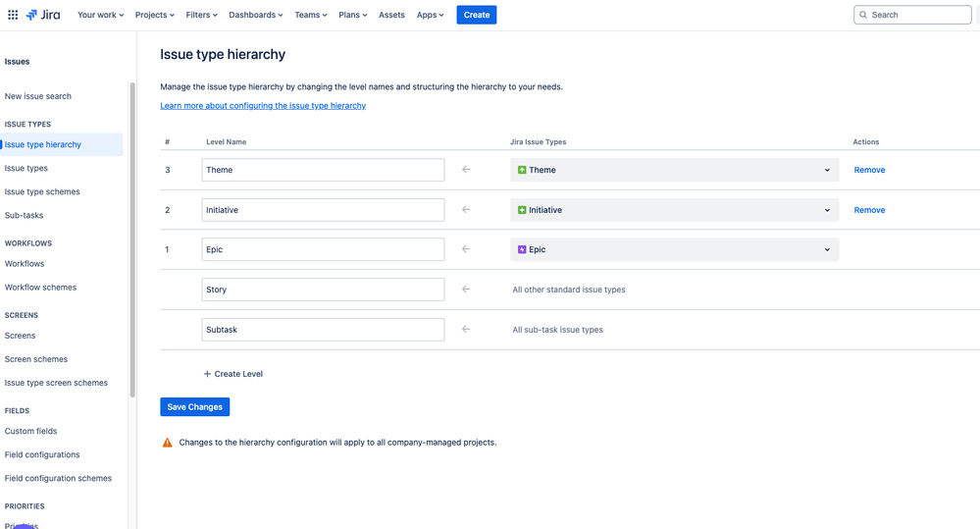Screen dimensions: 980x529
Task: Go to Assets in top navigation
Action: pyautogui.click(x=391, y=15)
